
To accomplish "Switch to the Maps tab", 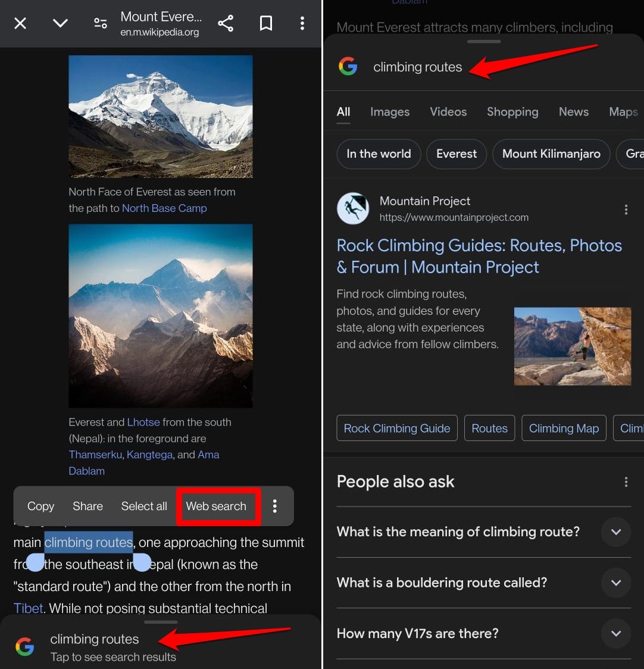I will pos(624,112).
